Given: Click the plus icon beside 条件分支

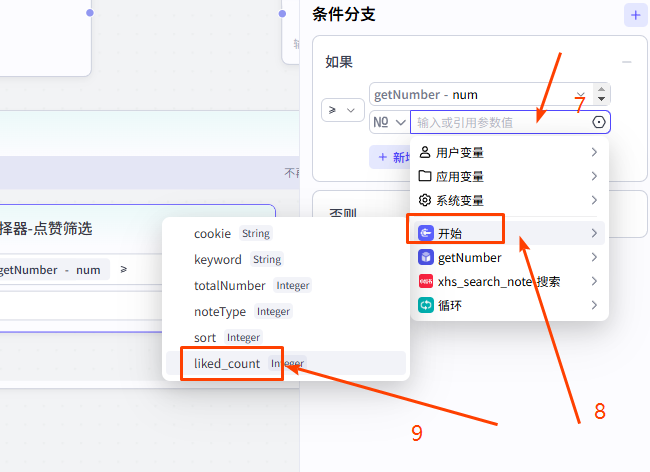Looking at the screenshot, I should coord(635,15).
